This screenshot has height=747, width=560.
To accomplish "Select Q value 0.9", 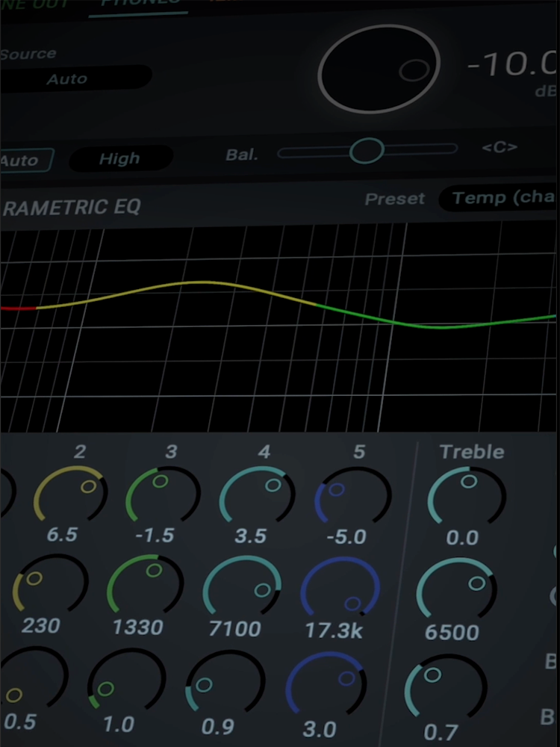I will 217,727.
